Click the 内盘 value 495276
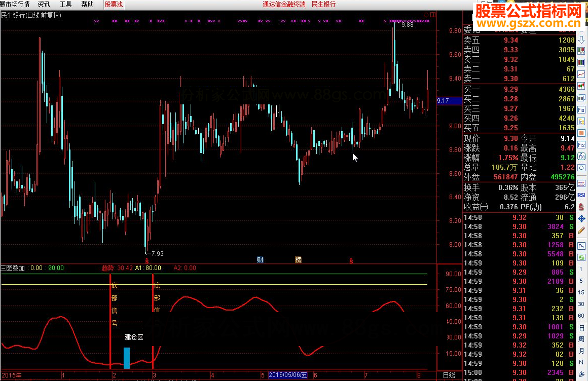Image resolution: width=588 pixels, height=381 pixels. (x=563, y=177)
